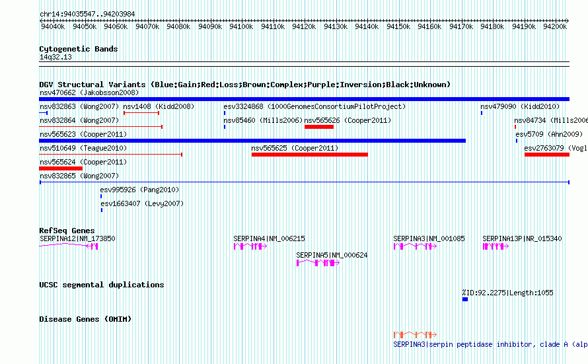
Task: Click the 94040k ruler position
Action: [53, 26]
